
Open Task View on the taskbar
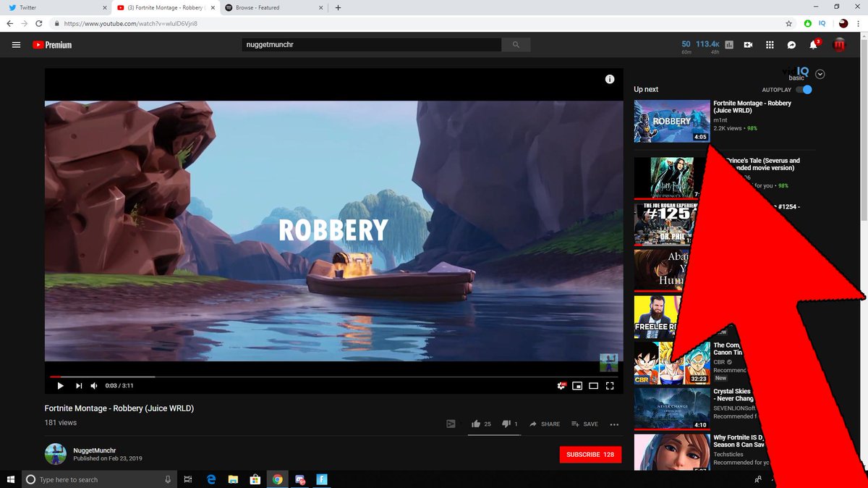(x=188, y=479)
